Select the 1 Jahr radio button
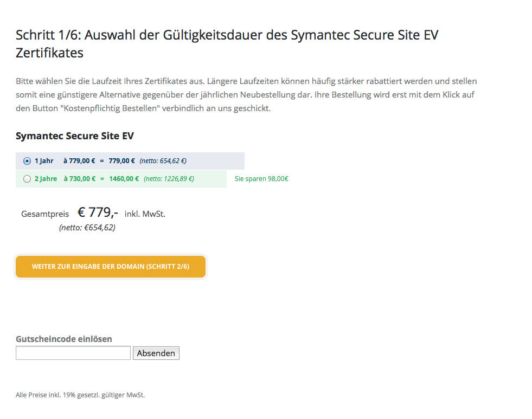This screenshot has height=419, width=532. (27, 161)
